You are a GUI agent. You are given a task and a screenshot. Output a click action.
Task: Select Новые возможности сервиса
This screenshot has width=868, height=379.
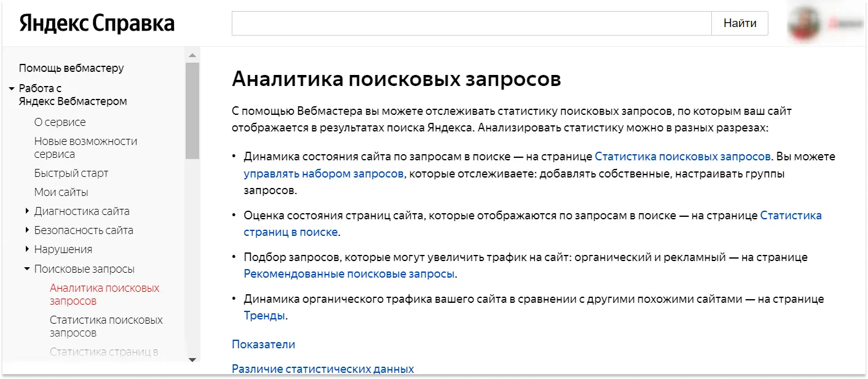point(85,147)
